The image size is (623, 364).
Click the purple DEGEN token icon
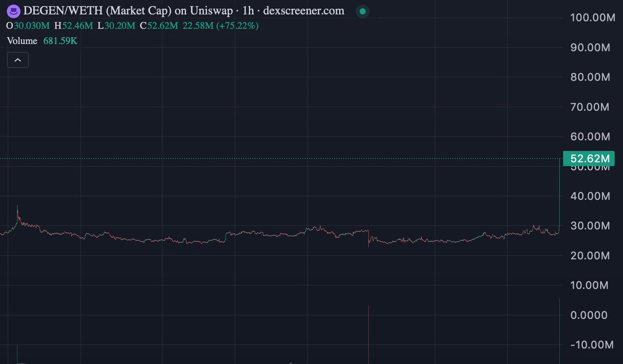pyautogui.click(x=13, y=10)
